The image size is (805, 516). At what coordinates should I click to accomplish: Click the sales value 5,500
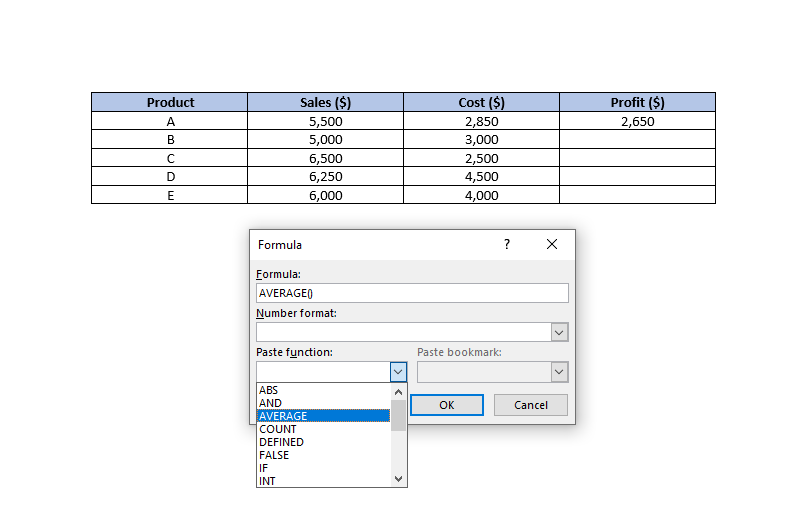pos(325,121)
